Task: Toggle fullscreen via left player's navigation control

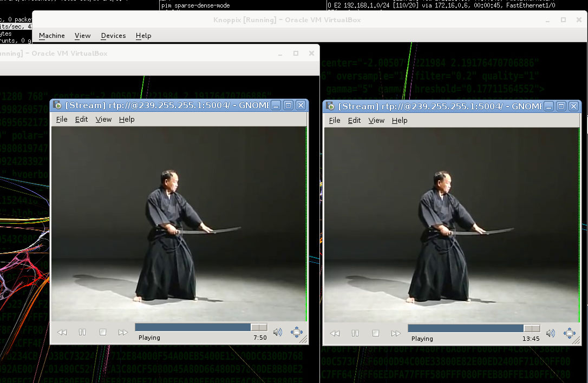Action: [296, 332]
